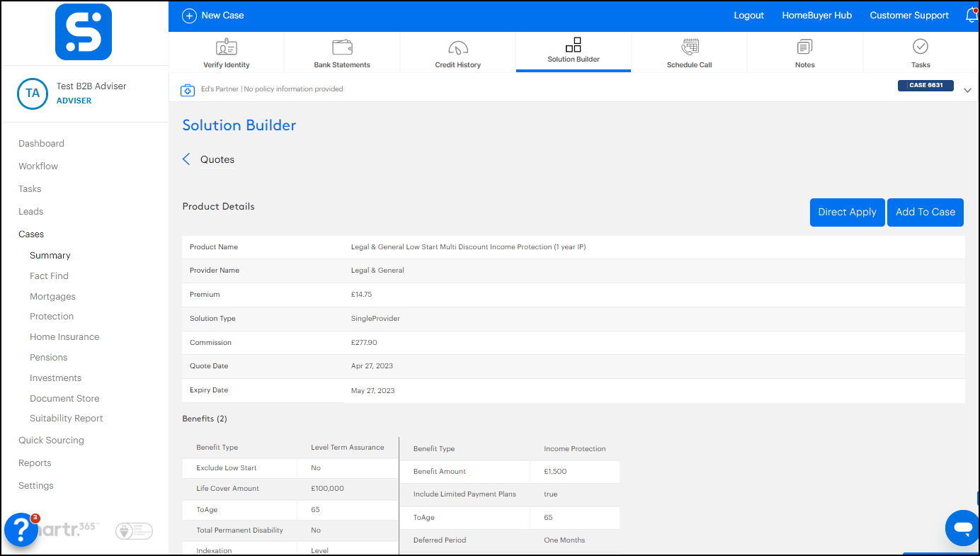Viewport: 980px width, 556px height.
Task: Switch to the Notes tab
Action: [805, 52]
